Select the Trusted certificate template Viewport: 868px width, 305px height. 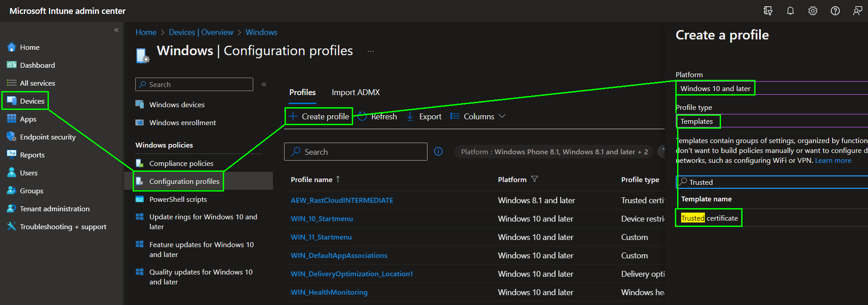[709, 218]
